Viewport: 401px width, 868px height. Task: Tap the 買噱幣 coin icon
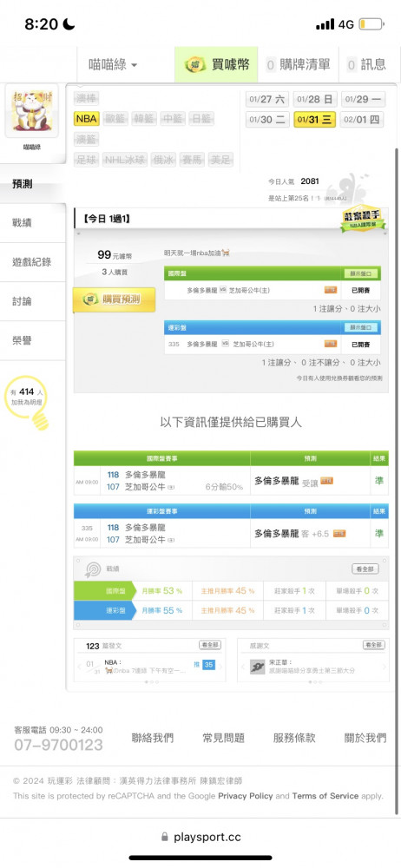click(x=195, y=65)
